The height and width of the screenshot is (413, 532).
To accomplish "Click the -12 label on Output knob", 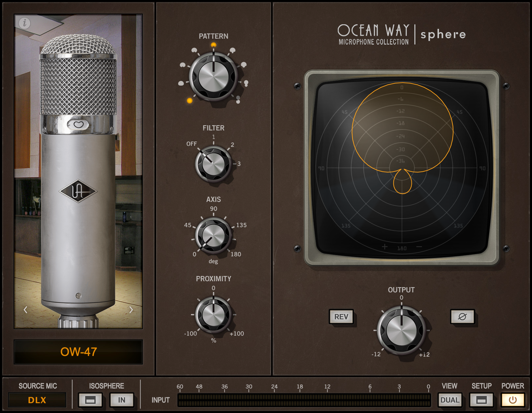I will (376, 354).
